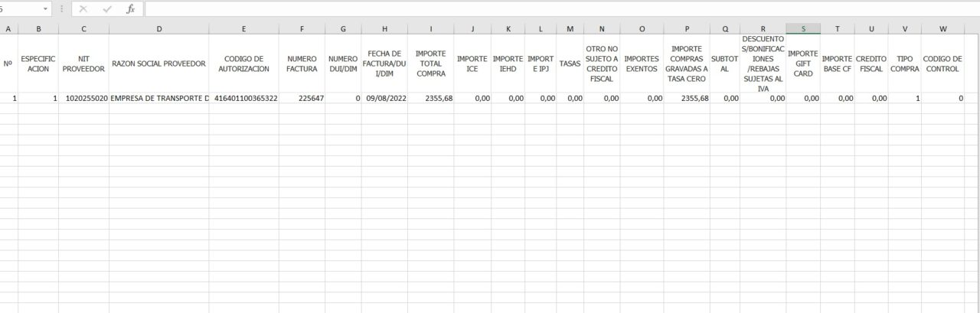The width and height of the screenshot is (980, 313).
Task: Select the FECHA DE FACTURA/DUI/DIM header cell
Action: pyautogui.click(x=384, y=64)
